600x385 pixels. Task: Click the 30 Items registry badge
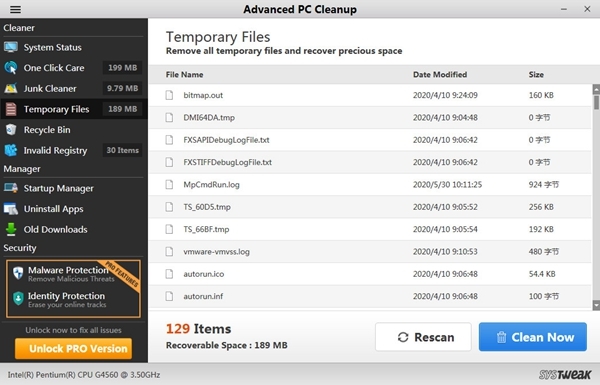tap(122, 150)
